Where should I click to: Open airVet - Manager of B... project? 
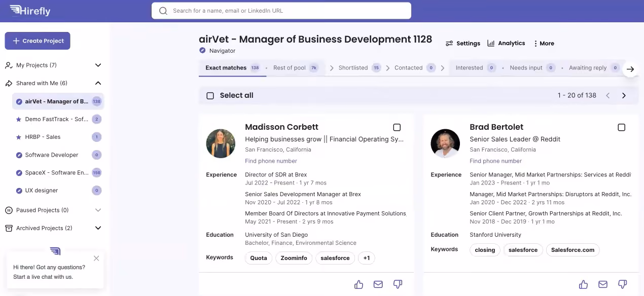58,101
